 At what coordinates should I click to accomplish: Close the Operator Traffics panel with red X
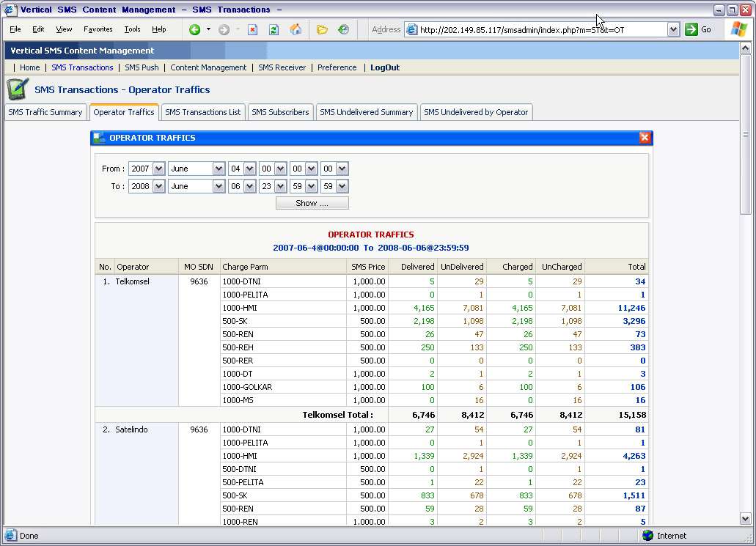645,138
